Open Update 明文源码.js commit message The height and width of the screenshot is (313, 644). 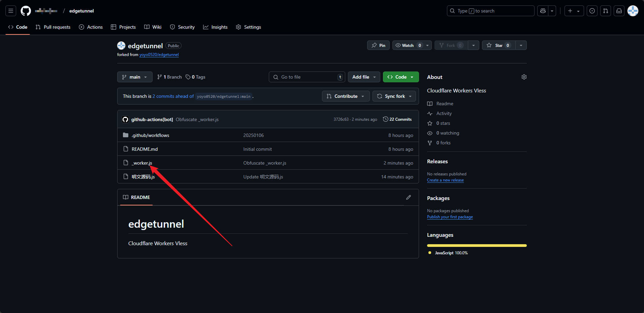263,177
